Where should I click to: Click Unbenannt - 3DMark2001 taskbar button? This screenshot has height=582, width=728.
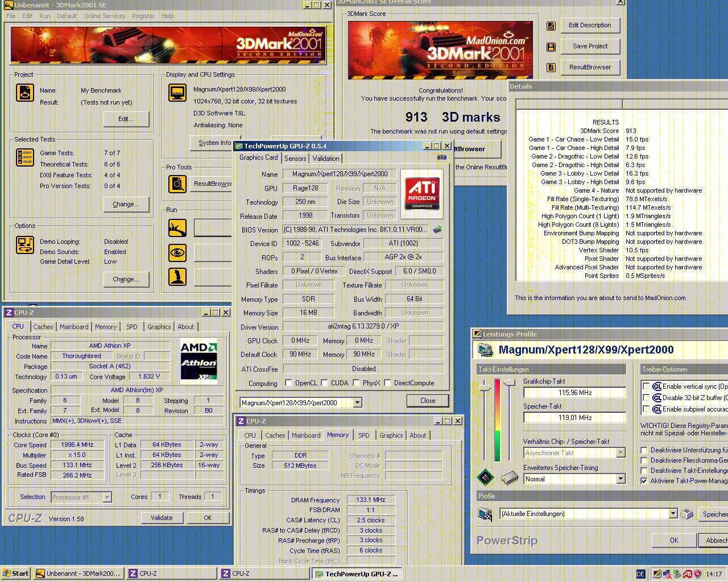[78, 573]
